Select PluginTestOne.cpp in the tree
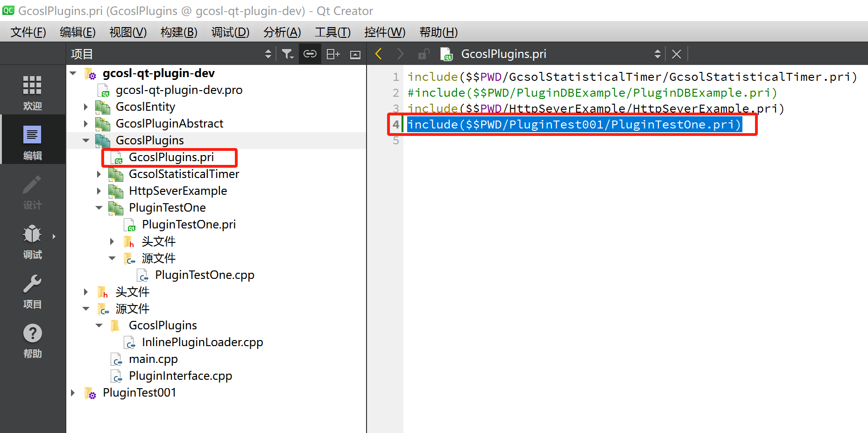This screenshot has height=433, width=868. pyautogui.click(x=205, y=275)
